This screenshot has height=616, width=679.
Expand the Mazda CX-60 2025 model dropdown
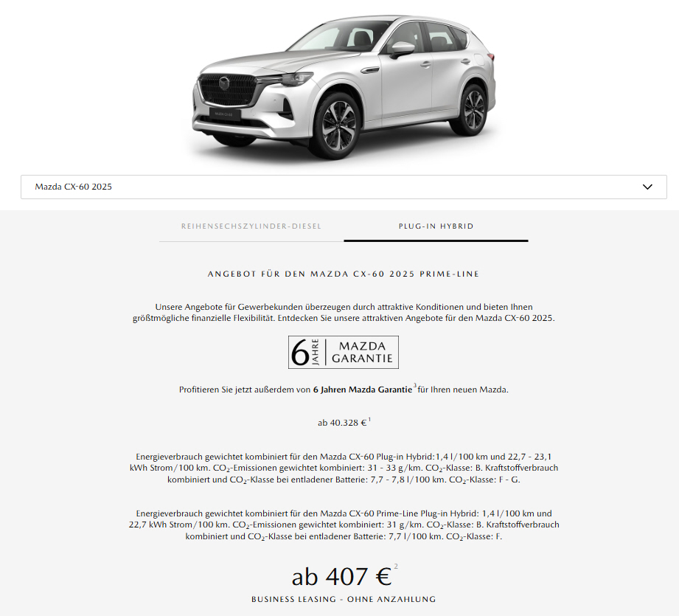point(344,187)
